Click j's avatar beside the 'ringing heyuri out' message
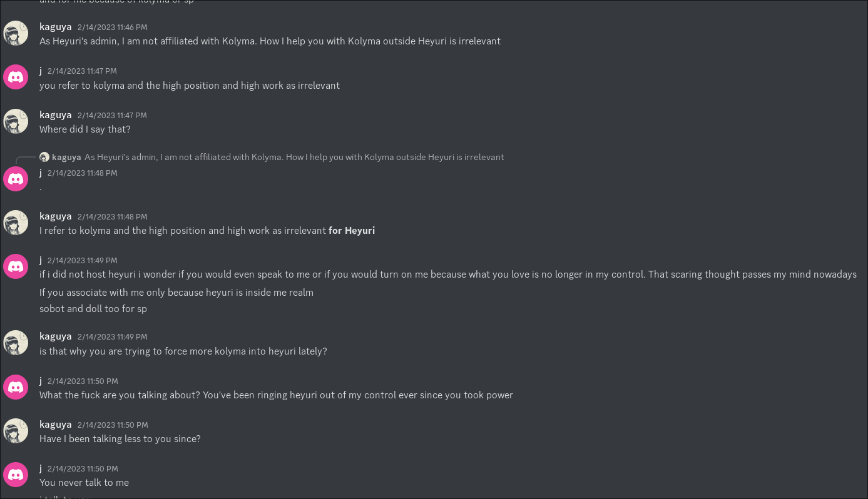The height and width of the screenshot is (499, 868). (16, 388)
